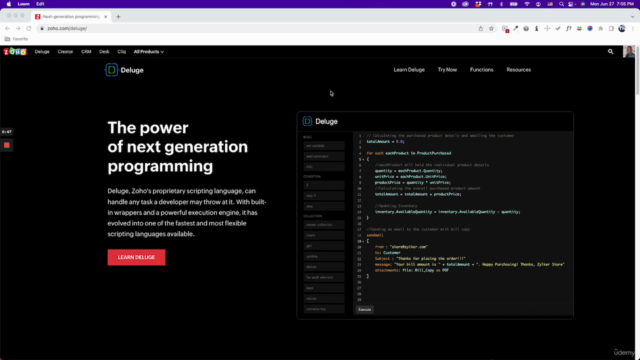Collapse the code fold arrow at line 19
The height and width of the screenshot is (360, 640).
(x=363, y=241)
